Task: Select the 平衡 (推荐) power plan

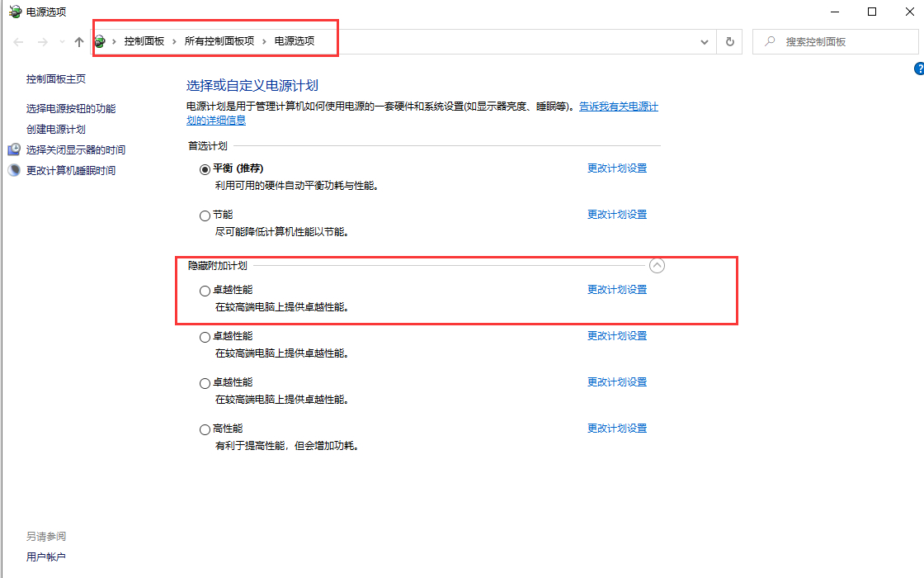Action: pos(204,168)
